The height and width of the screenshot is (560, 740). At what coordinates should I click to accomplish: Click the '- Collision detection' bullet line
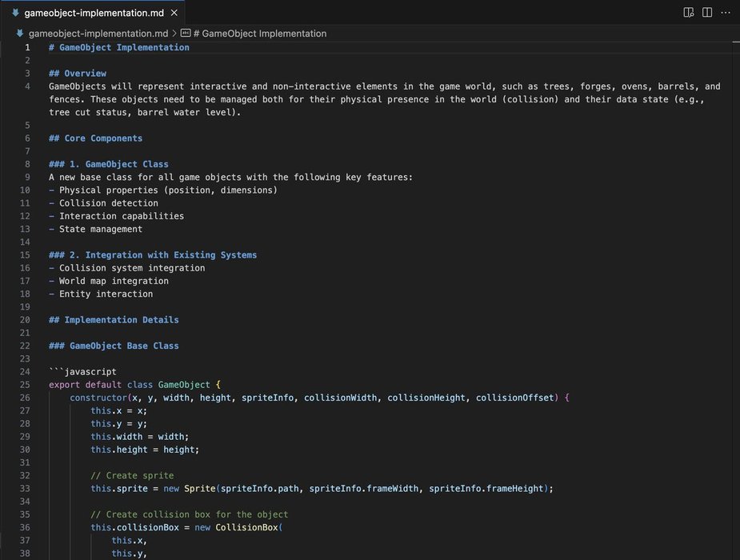[x=104, y=203]
